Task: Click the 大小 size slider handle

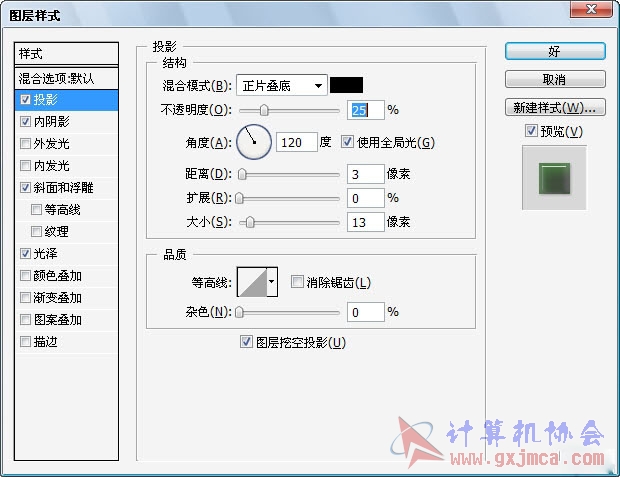Action: (250, 223)
